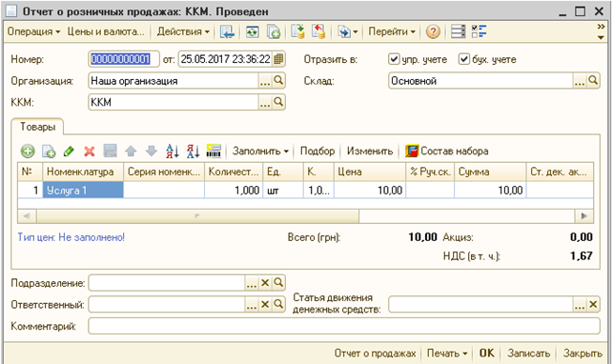Sort ascending with the А-Я icon
The width and height of the screenshot is (613, 364).
pyautogui.click(x=172, y=152)
